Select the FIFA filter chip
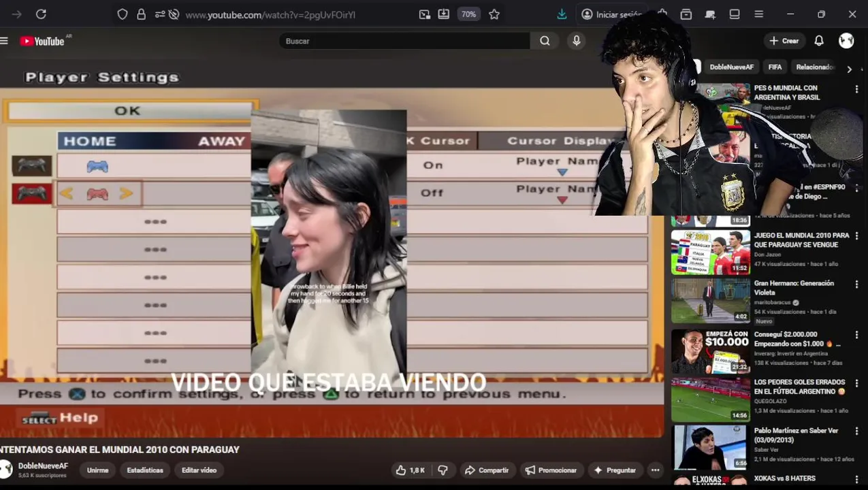 click(x=775, y=67)
